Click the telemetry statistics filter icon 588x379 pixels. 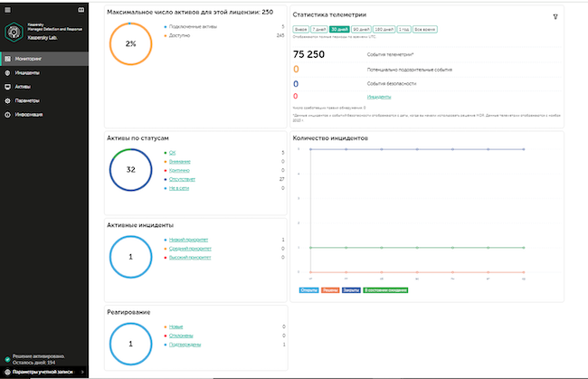click(555, 16)
